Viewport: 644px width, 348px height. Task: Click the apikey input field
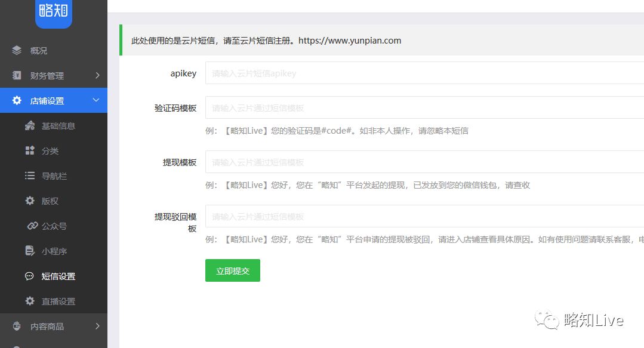(425, 73)
